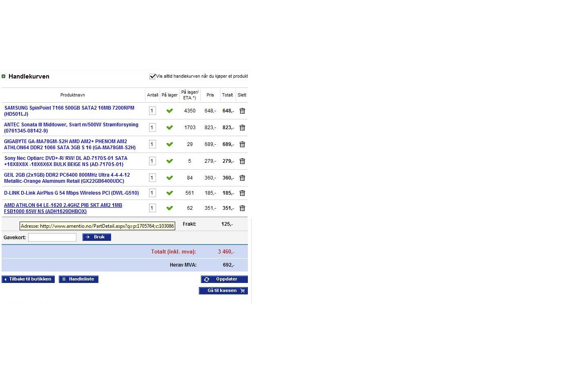Click the Pris column header
The image size is (588, 368).
coord(210,95)
